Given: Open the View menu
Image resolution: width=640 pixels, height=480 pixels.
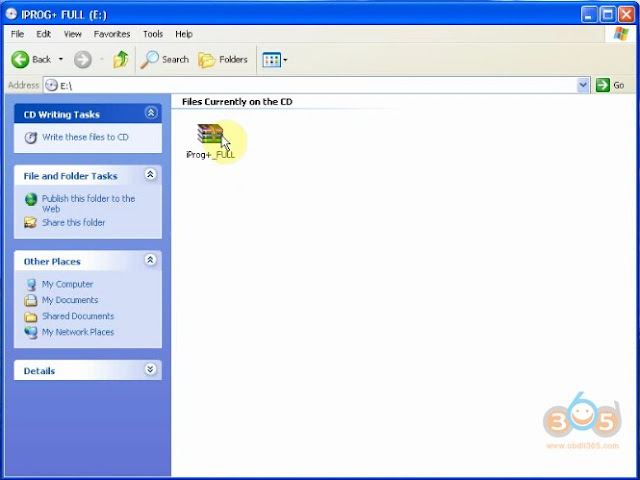Looking at the screenshot, I should [73, 34].
